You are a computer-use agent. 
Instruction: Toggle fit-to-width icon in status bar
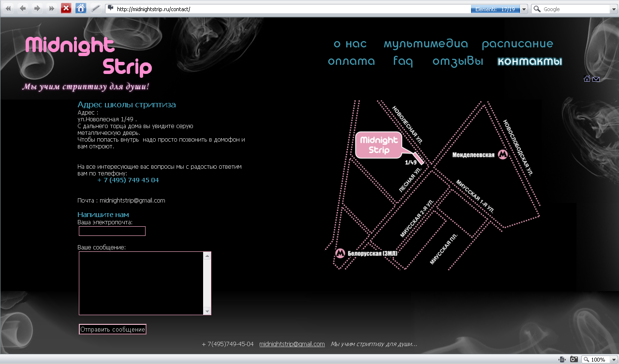(x=562, y=359)
